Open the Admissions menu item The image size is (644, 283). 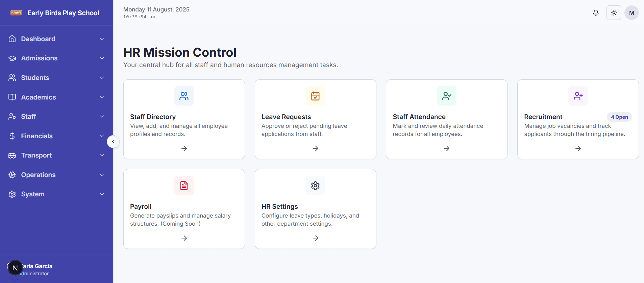56,58
